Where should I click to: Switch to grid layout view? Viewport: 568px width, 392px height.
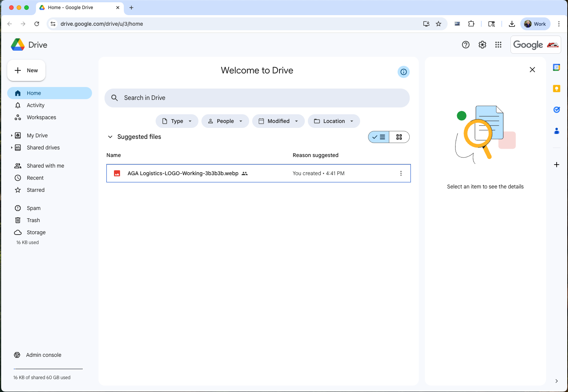(399, 137)
